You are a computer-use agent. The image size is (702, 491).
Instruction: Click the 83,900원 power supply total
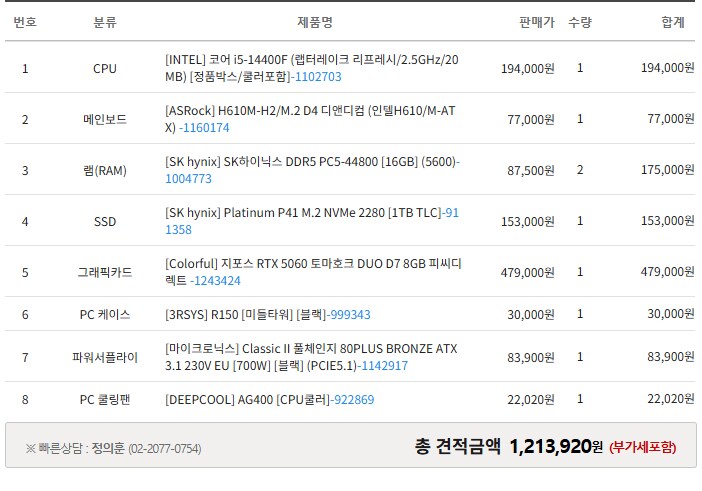(x=671, y=357)
